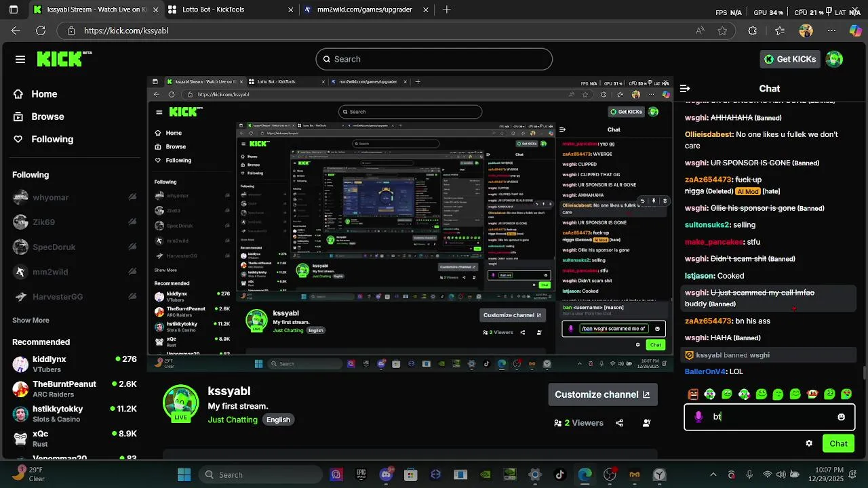Open Discord from the taskbar

click(387, 474)
